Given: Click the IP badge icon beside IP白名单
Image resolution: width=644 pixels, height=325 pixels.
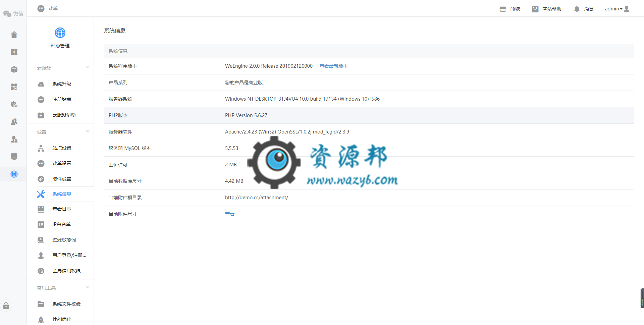Looking at the screenshot, I should tap(41, 224).
